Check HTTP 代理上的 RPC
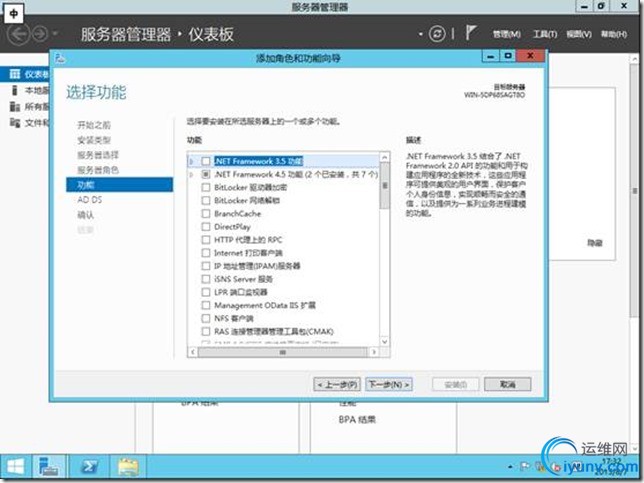The width and height of the screenshot is (644, 483). [206, 240]
